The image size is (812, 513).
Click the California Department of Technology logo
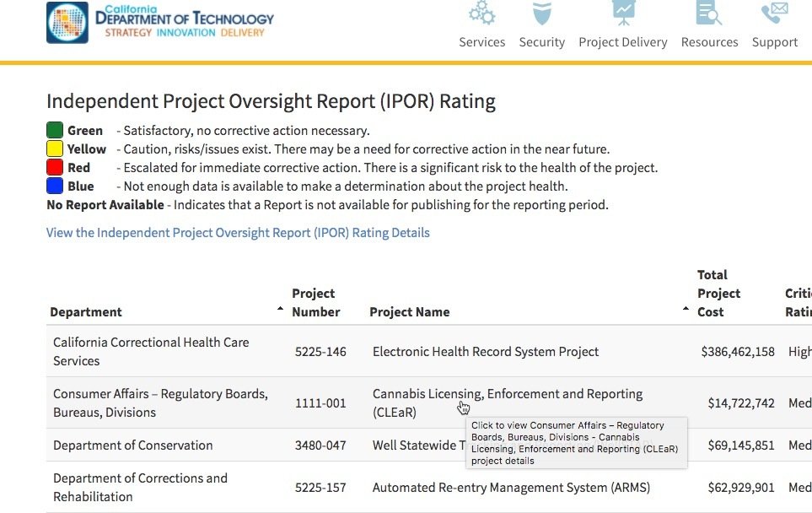[x=160, y=22]
